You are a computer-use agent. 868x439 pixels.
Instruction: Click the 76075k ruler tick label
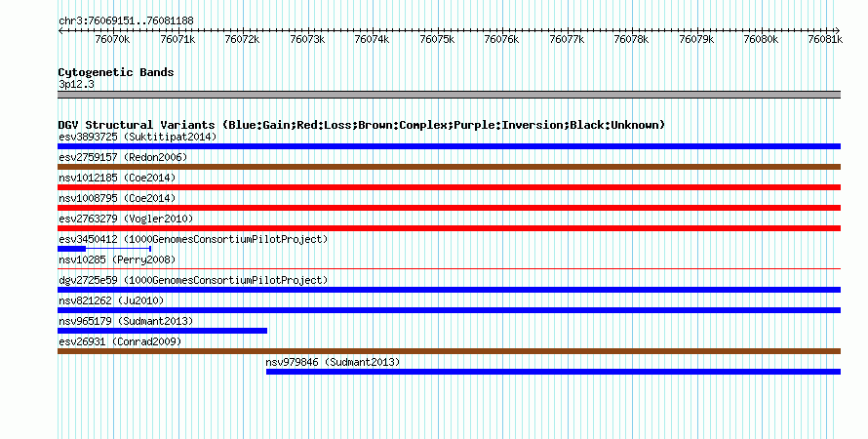click(437, 39)
